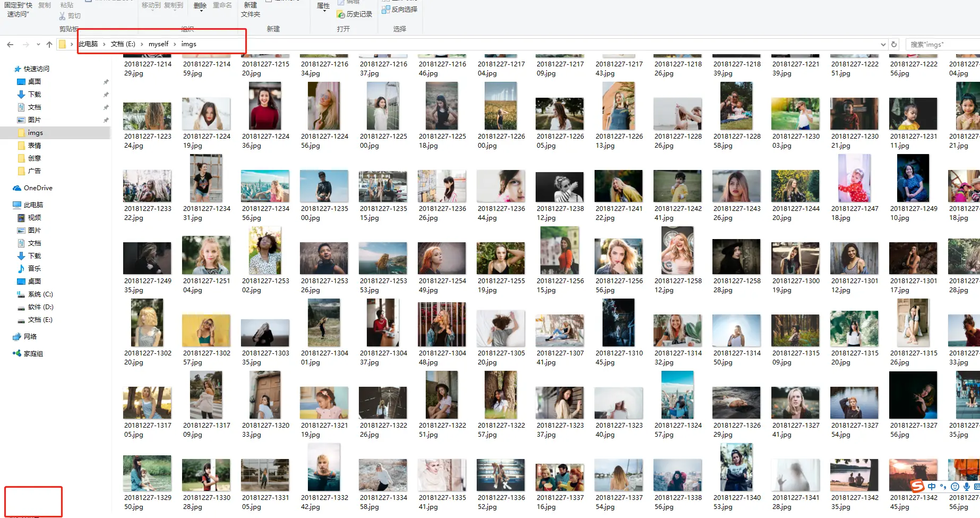The height and width of the screenshot is (518, 980).
Task: Start voice input with microphone icon
Action: point(966,487)
